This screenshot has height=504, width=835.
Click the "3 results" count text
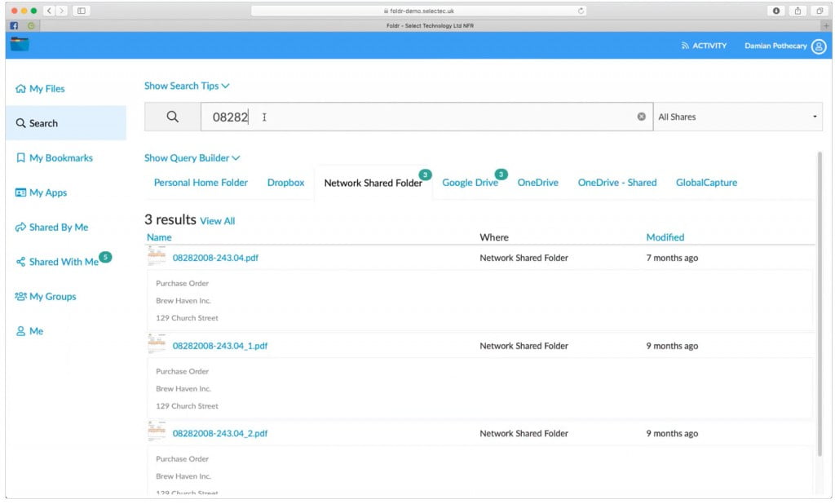pyautogui.click(x=170, y=219)
